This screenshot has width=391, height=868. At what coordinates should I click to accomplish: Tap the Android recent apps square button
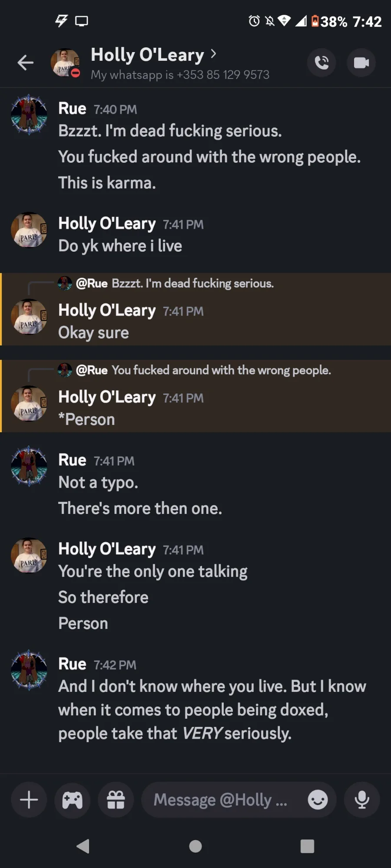pos(307,846)
